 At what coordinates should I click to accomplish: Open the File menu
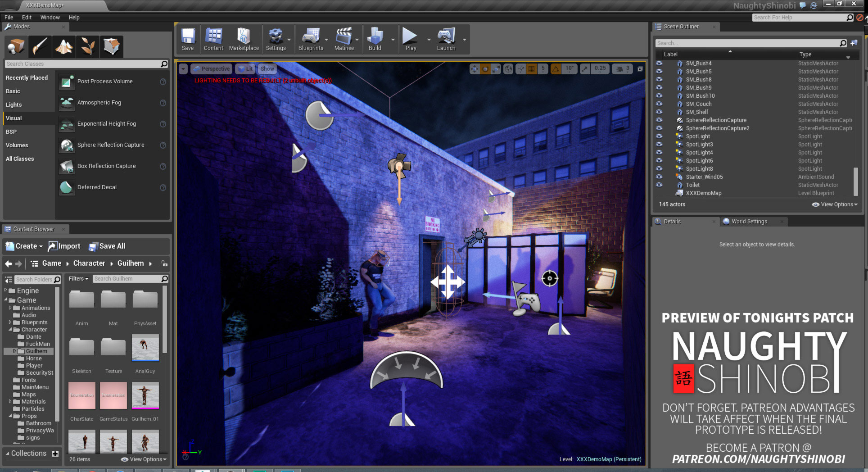pos(9,18)
